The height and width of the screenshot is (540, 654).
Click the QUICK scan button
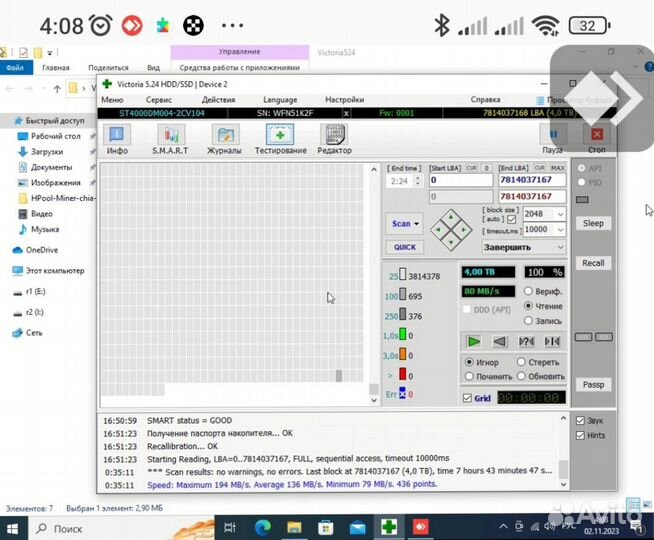[405, 247]
